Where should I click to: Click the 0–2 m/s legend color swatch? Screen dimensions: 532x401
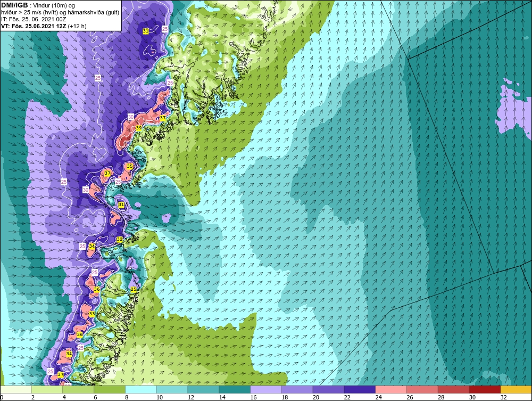(x=16, y=389)
